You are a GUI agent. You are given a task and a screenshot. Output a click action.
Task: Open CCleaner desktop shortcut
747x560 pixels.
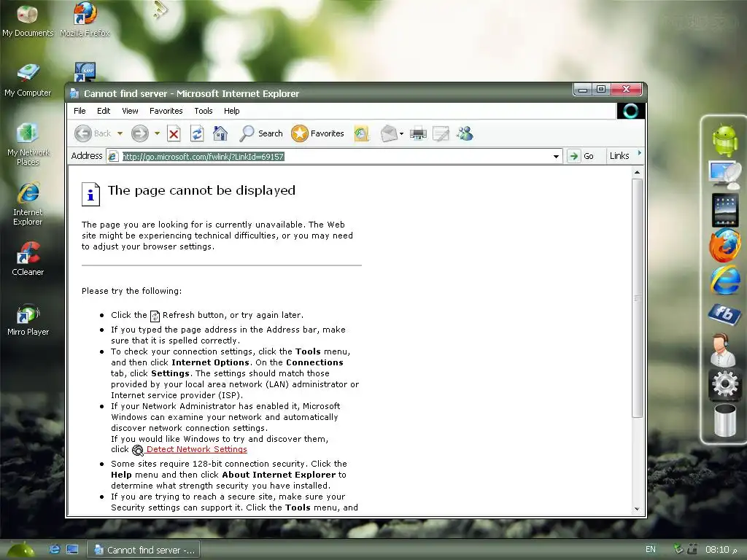coord(28,259)
